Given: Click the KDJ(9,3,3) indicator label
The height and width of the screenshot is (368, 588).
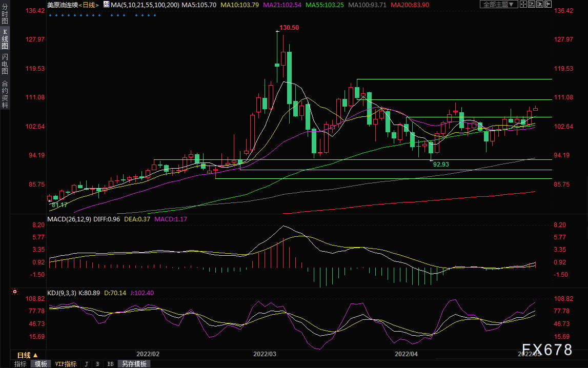Looking at the screenshot, I should click(62, 293).
